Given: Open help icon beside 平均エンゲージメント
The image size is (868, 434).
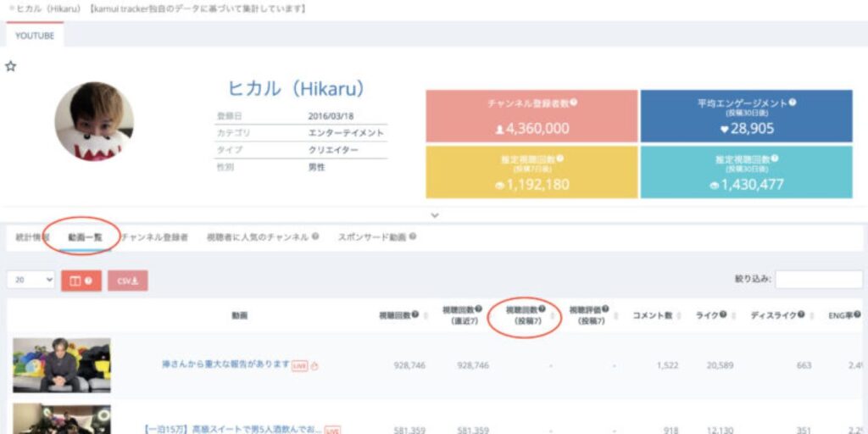Looking at the screenshot, I should click(x=793, y=102).
